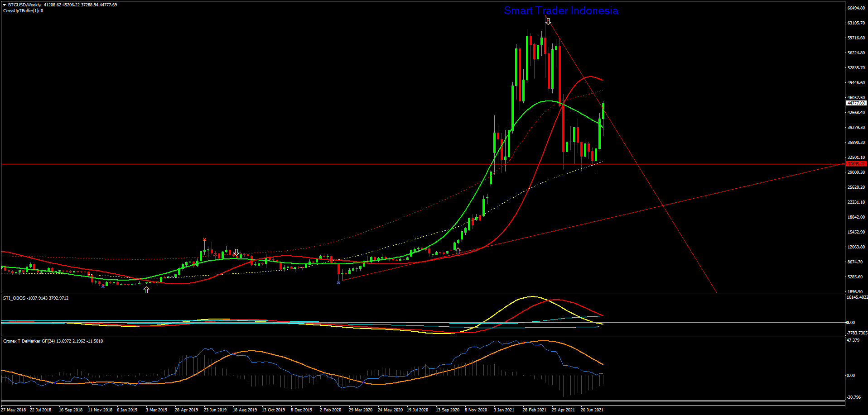The width and height of the screenshot is (868, 415).
Task: Click the red horizontal line price label 30895.01
Action: [856, 164]
